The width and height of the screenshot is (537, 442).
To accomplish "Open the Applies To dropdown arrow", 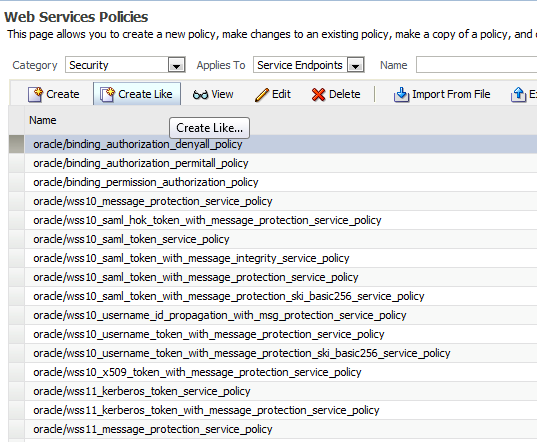I will (355, 65).
